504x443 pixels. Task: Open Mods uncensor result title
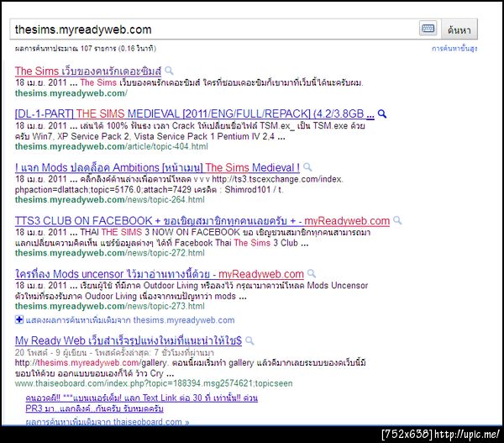point(160,274)
